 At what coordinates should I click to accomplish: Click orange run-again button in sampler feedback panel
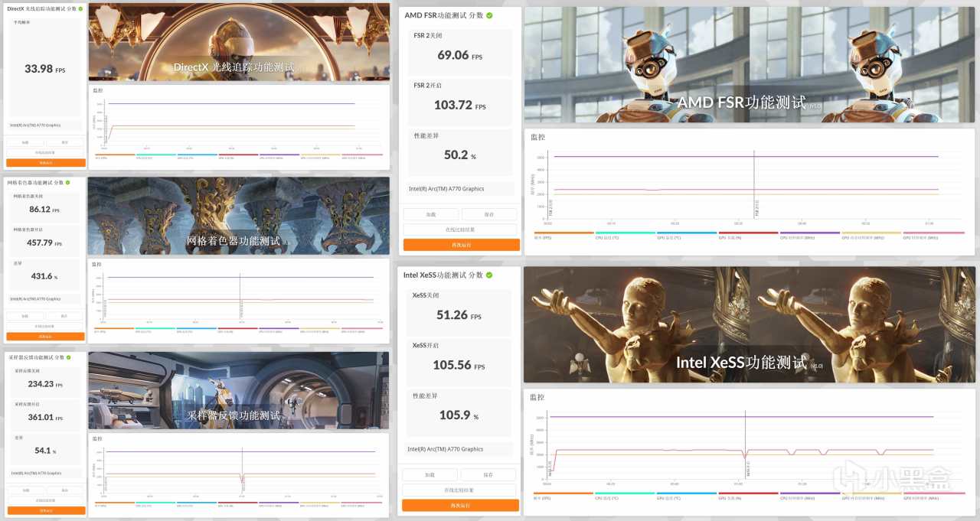coord(46,510)
